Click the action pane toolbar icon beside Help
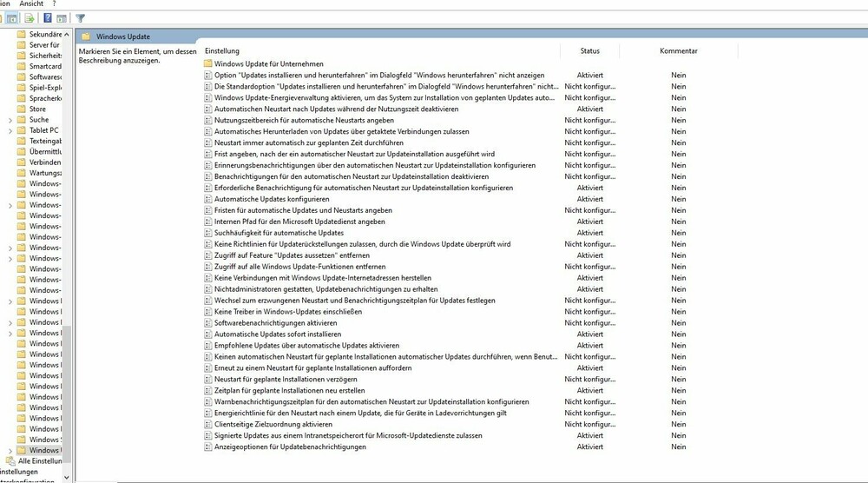 [x=62, y=18]
